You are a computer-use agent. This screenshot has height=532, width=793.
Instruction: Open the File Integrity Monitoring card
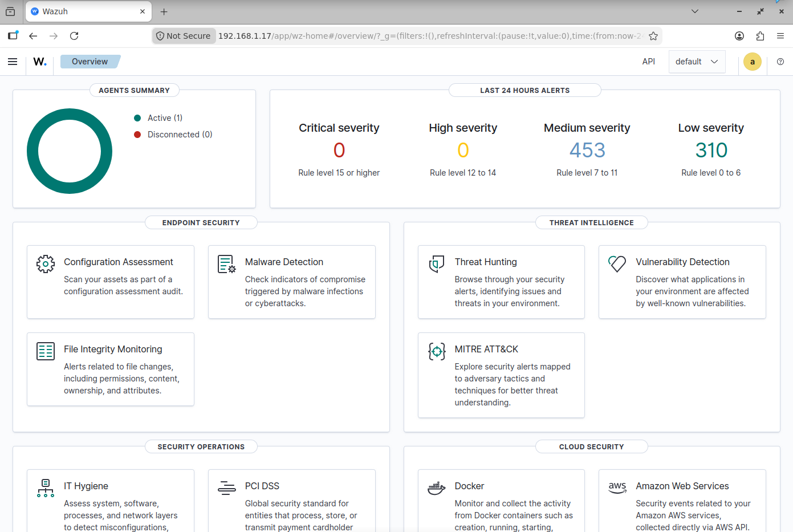pos(111,369)
